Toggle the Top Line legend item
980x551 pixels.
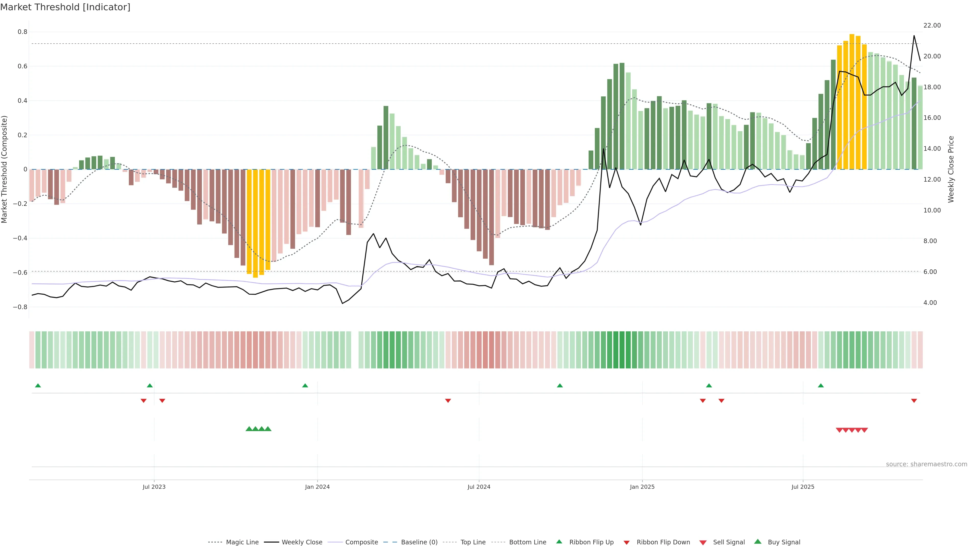[473, 542]
